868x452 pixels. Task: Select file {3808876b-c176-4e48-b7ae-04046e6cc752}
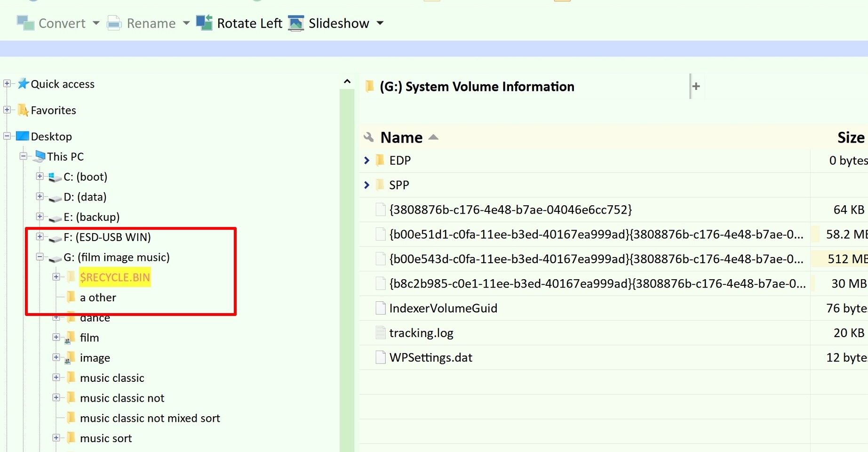tap(510, 210)
